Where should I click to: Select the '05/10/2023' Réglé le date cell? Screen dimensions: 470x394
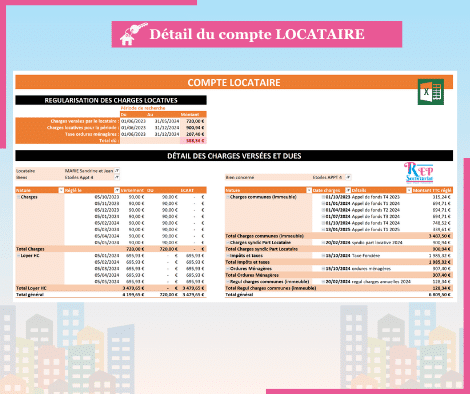107,197
